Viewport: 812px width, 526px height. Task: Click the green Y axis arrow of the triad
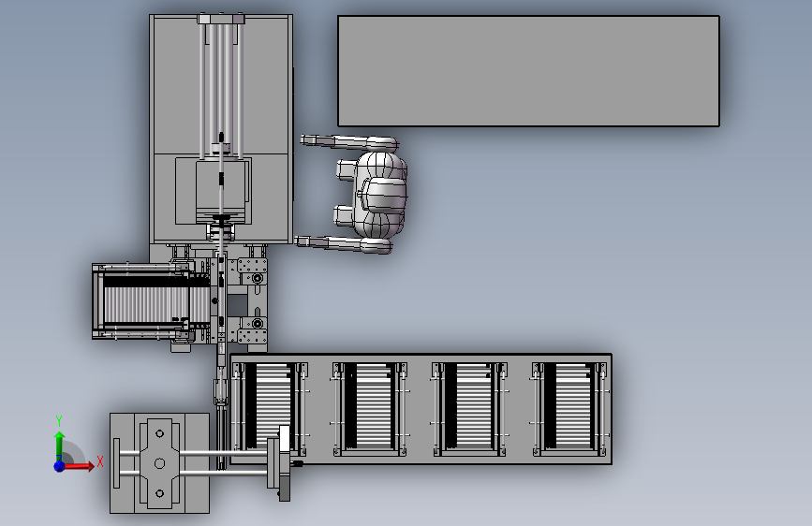click(60, 446)
